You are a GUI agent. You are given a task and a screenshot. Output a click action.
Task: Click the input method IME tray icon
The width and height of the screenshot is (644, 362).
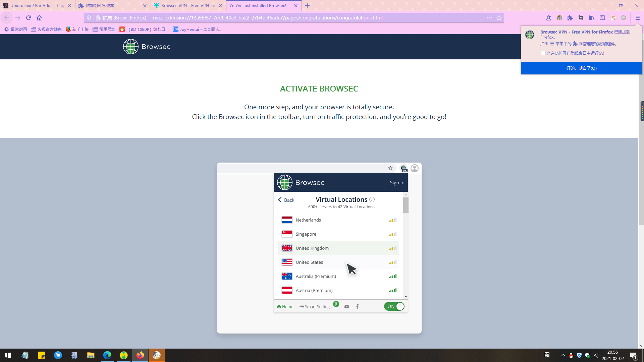click(x=547, y=355)
